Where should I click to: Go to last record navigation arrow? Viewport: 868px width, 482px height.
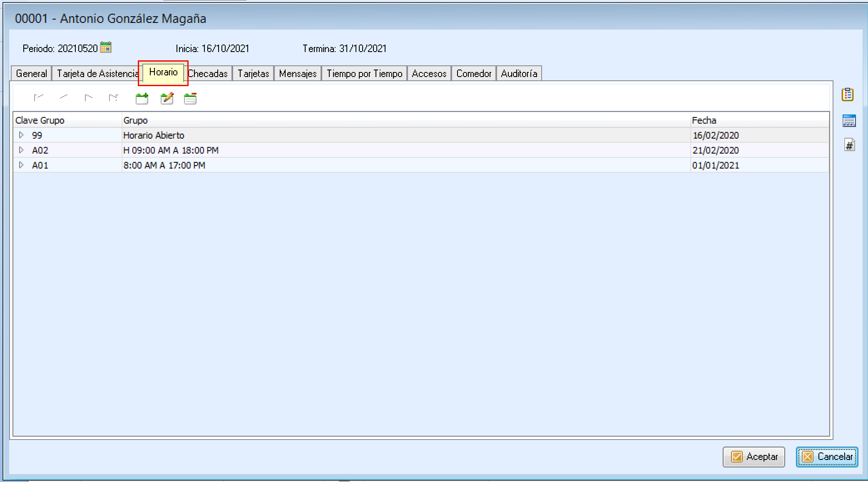(x=113, y=98)
